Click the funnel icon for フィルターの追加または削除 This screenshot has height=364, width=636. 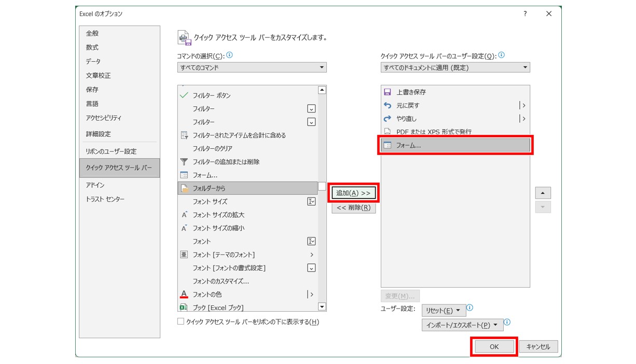pyautogui.click(x=184, y=162)
